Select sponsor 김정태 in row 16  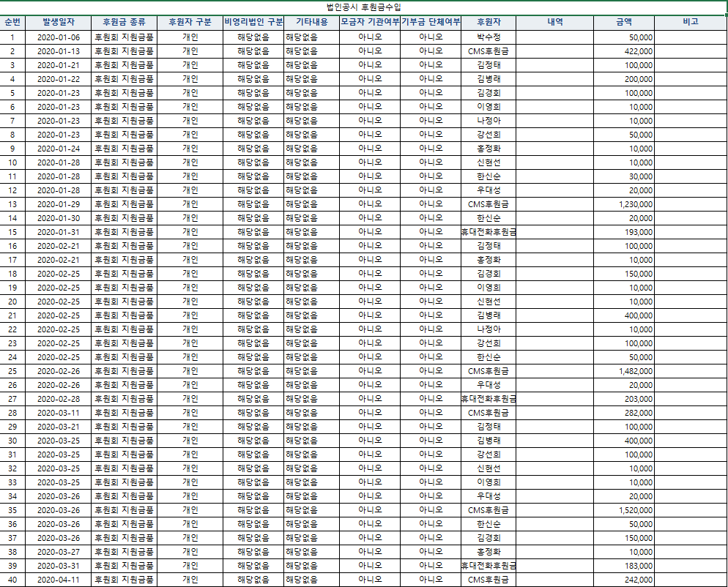[489, 247]
